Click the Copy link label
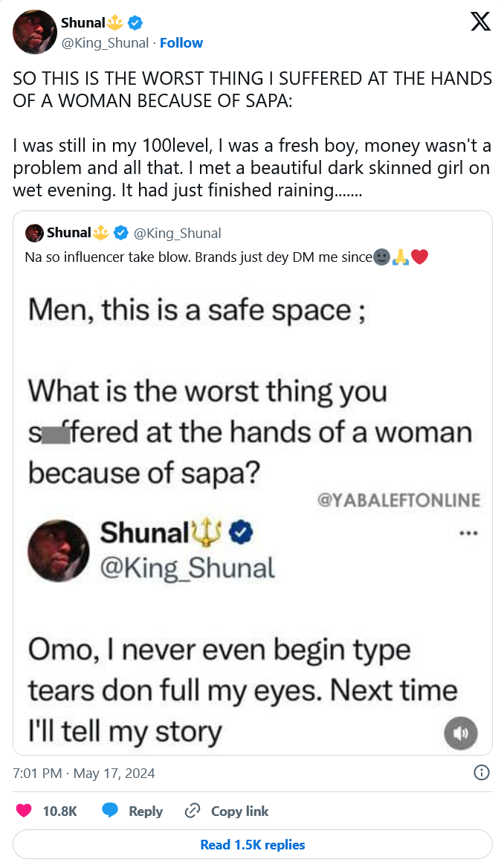 239,811
